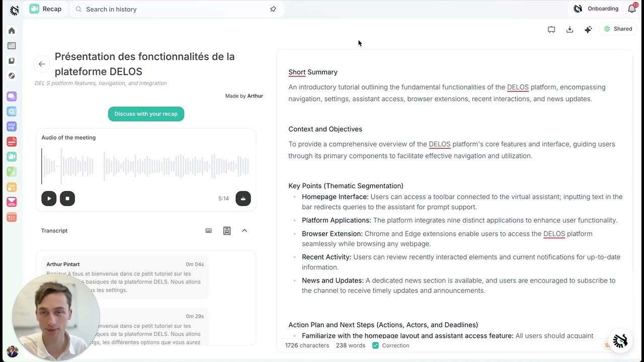Open the pink mail app icon
Screen dimensions: 644x362
(x=12, y=202)
